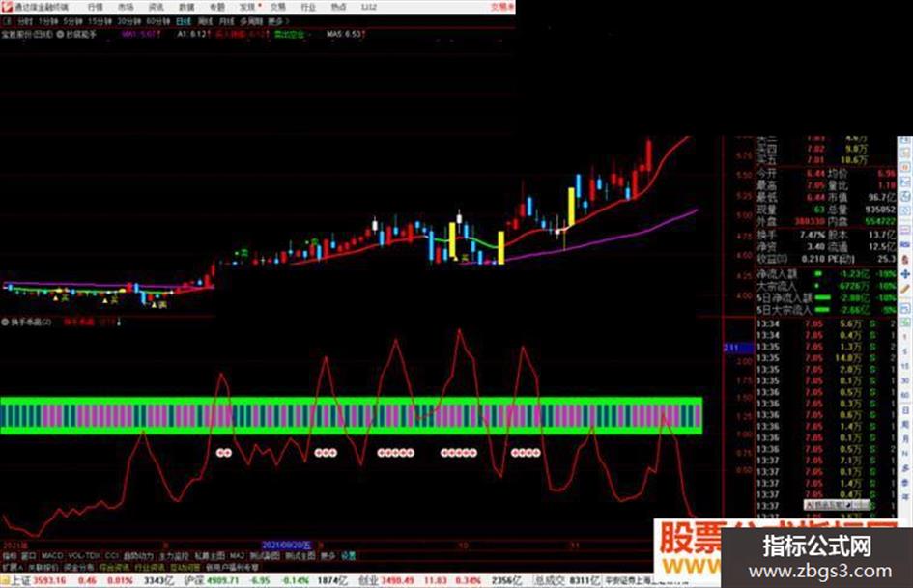Screen dimensions: 913x588
Task: Click the 换手率画 sub-indicator settings icon
Action: pyautogui.click(x=5, y=322)
